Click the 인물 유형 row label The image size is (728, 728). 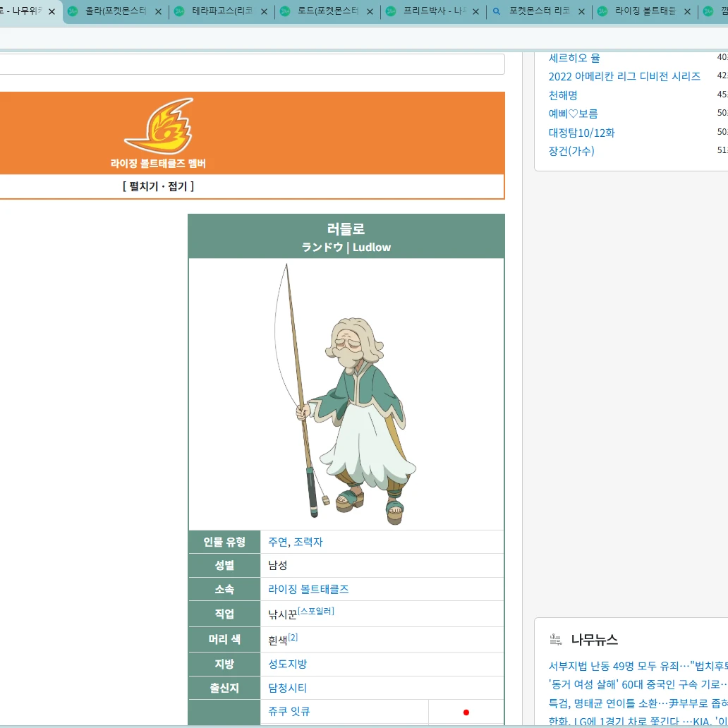(224, 542)
